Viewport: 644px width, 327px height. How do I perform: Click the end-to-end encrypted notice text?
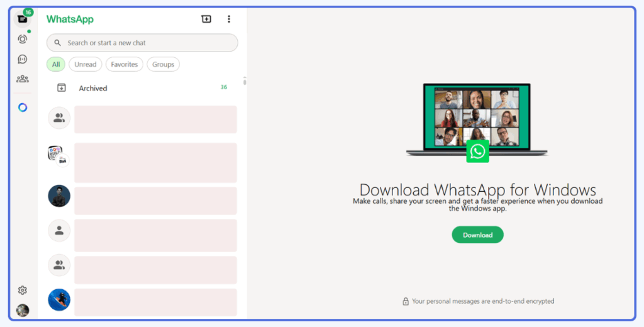click(x=483, y=301)
